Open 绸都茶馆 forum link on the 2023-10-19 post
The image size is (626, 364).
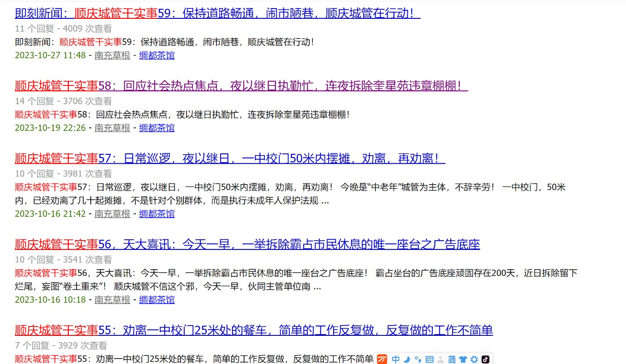point(157,127)
